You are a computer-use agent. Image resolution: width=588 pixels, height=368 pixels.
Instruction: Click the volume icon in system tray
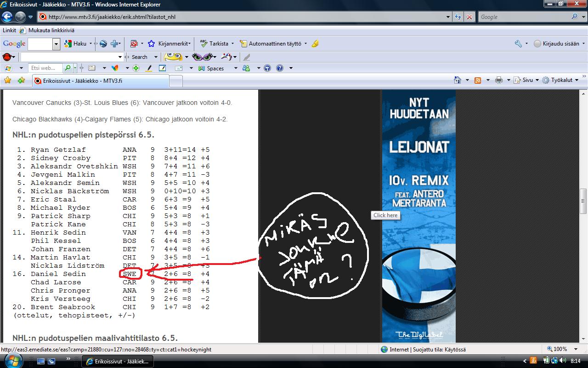563,361
